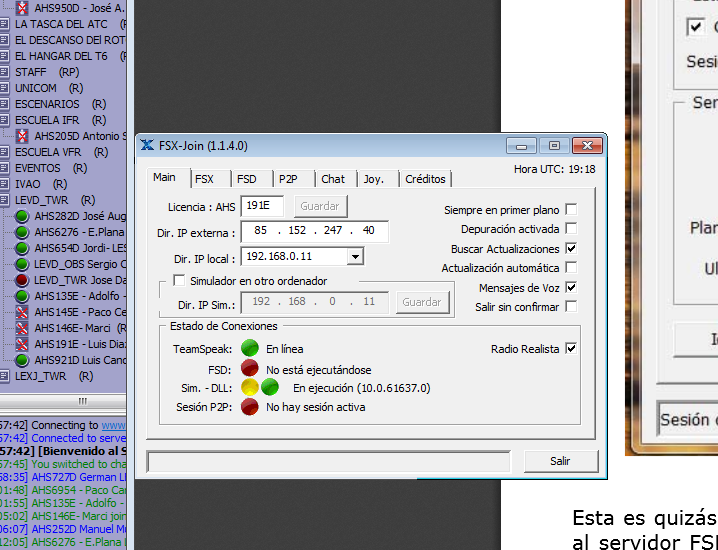
Task: Click muted icon next to AHS205D Antonio
Action: [22, 136]
